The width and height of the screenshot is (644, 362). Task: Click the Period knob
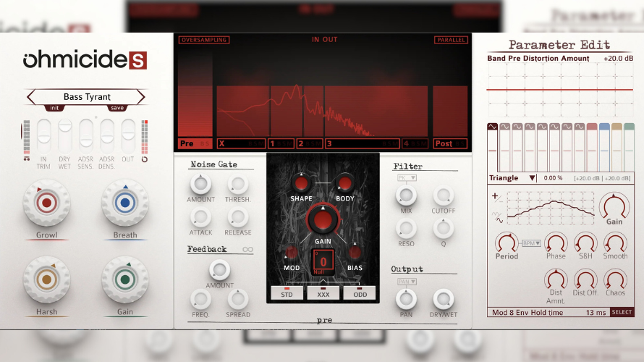click(507, 243)
